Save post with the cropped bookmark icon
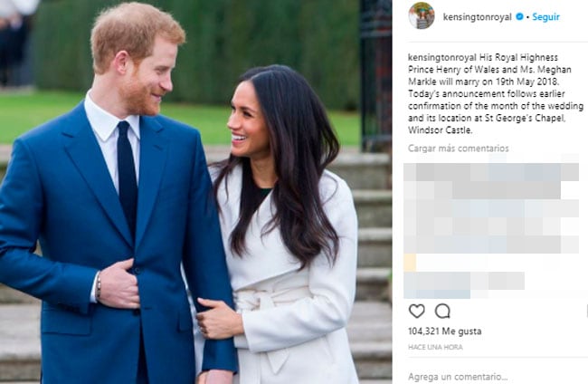Screen dimensions: 588x384 tap(586, 312)
